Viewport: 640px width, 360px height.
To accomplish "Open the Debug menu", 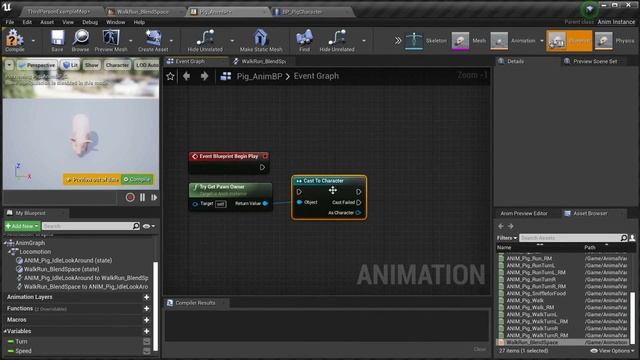I will [x=90, y=22].
